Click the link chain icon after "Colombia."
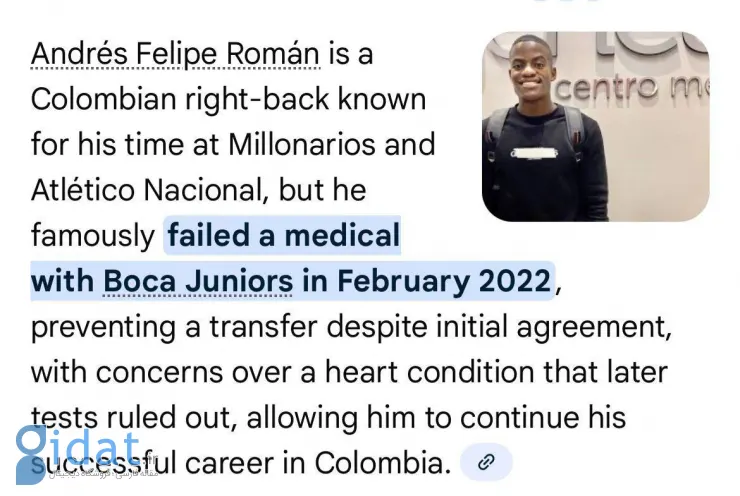The image size is (740, 496). 486,462
